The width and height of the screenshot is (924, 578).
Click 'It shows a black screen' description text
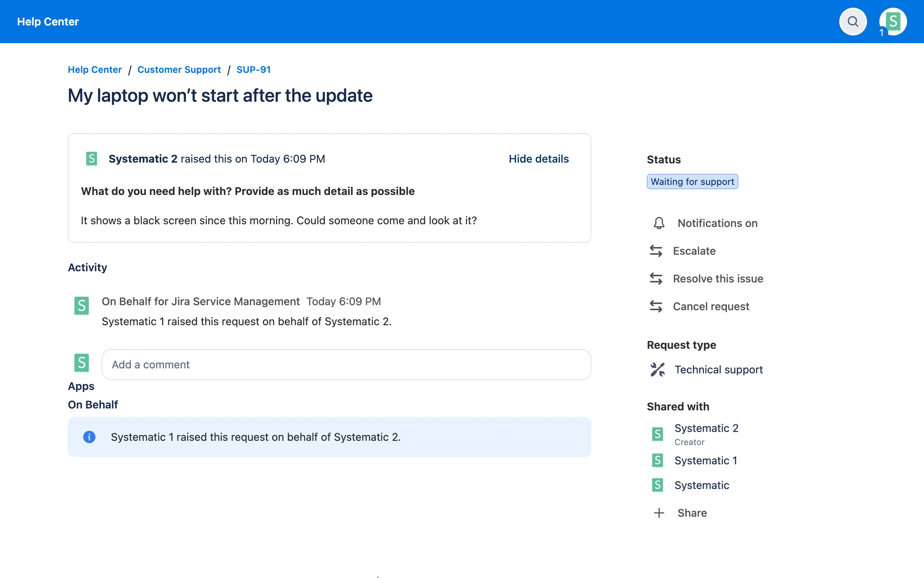click(279, 220)
